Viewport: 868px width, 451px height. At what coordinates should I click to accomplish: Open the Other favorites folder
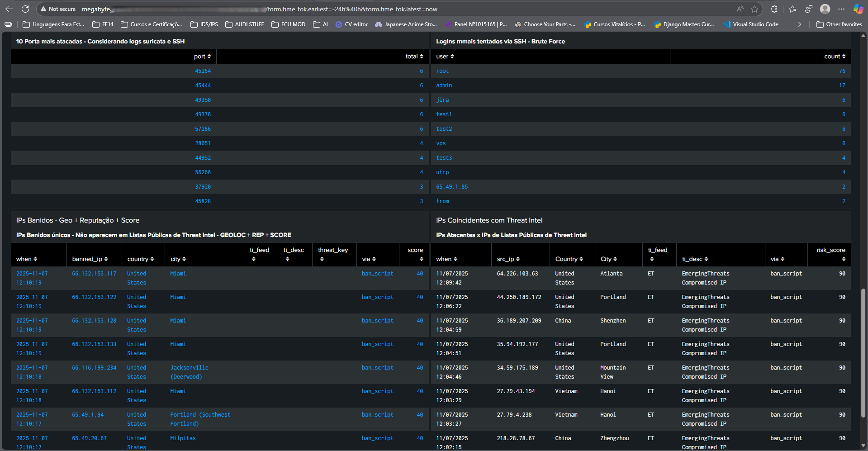coord(839,24)
